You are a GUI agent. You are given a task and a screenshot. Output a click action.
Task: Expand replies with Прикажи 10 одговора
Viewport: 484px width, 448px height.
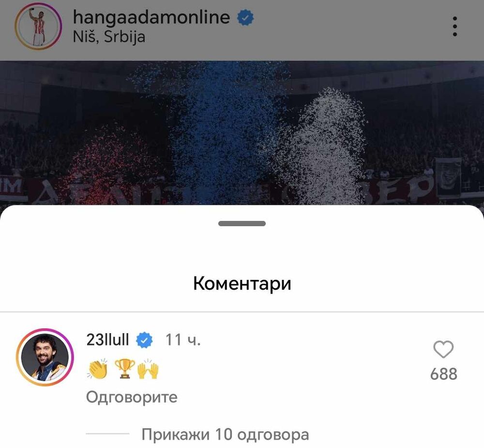coord(225,434)
